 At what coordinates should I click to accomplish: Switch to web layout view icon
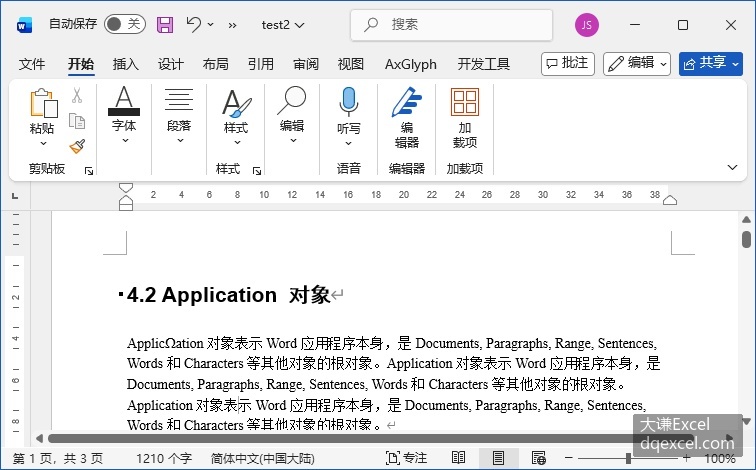[539, 458]
